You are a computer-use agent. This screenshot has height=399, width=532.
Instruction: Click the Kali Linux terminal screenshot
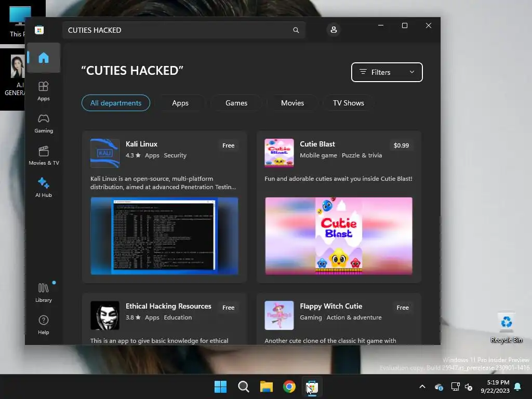pos(164,236)
